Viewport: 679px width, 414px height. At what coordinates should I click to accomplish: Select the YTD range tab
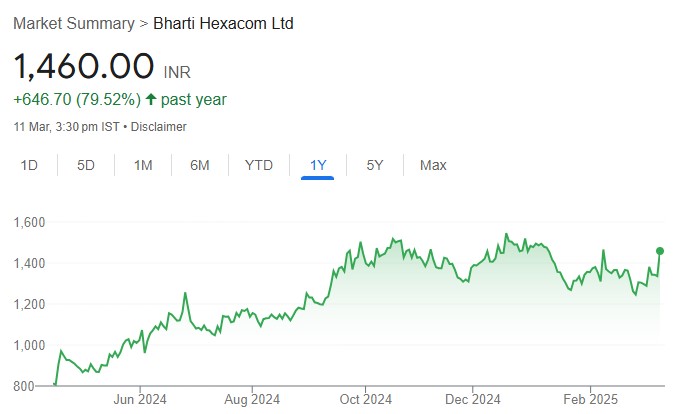pyautogui.click(x=259, y=165)
